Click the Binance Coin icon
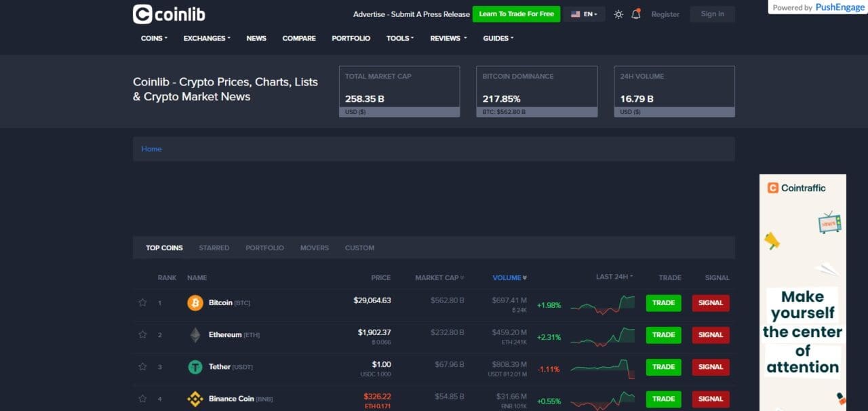The image size is (868, 411). 195,399
